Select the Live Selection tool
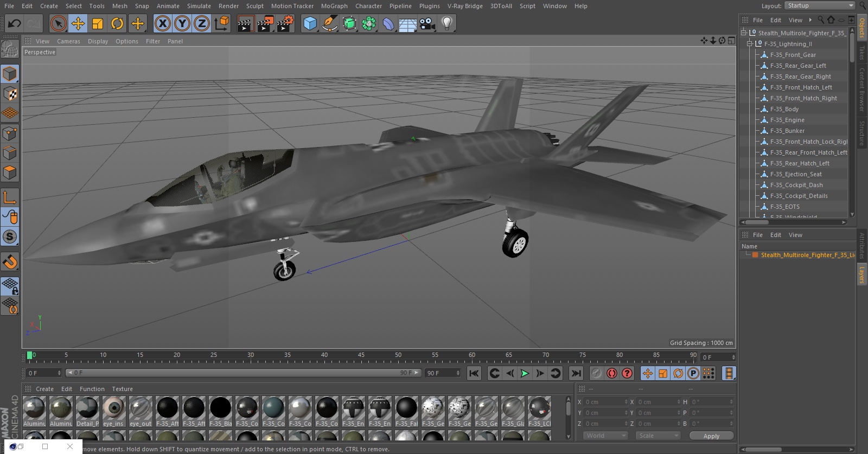Image resolution: width=868 pixels, height=454 pixels. click(59, 23)
